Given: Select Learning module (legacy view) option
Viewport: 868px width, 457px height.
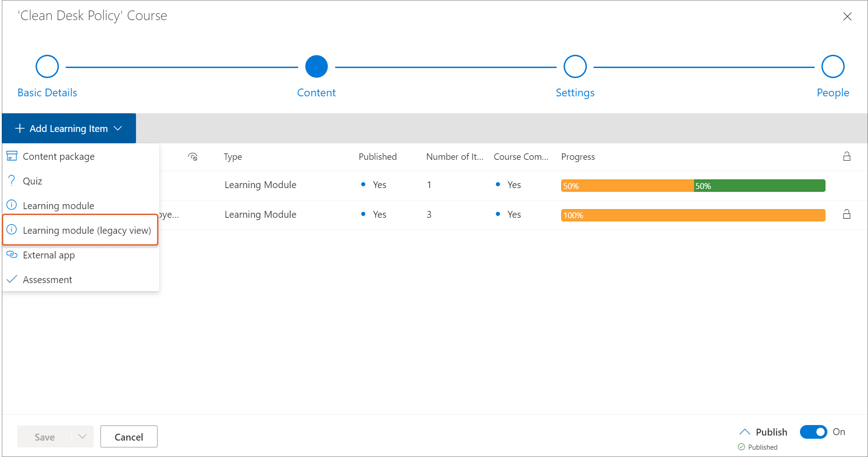Looking at the screenshot, I should 86,230.
